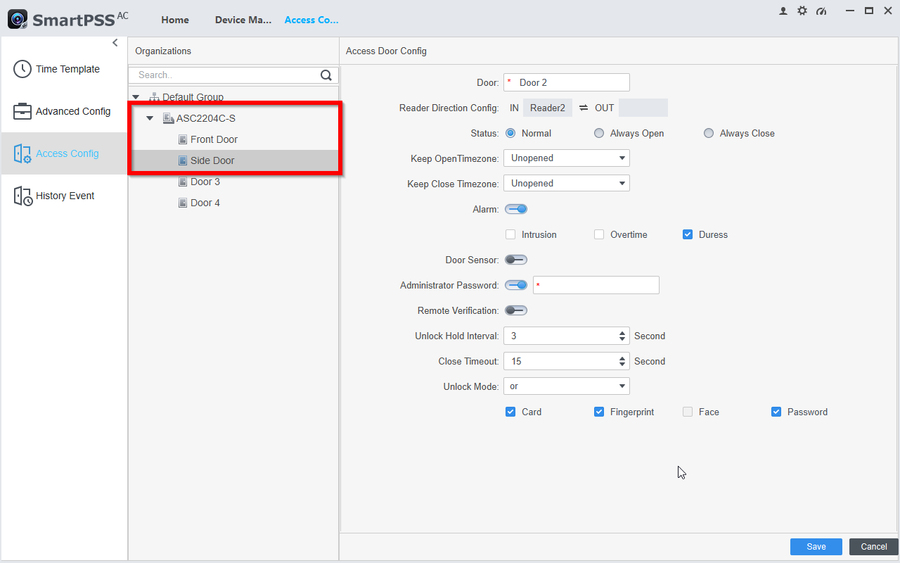Click the reader direction swap arrows icon

point(583,108)
